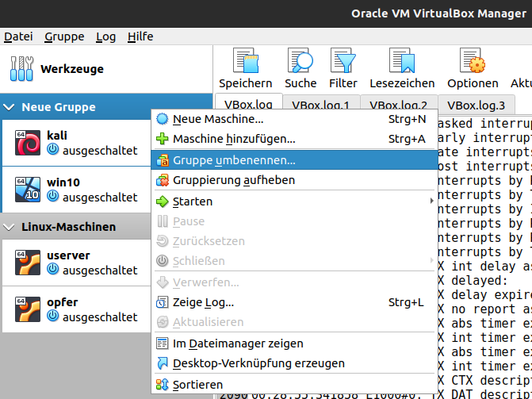Click the Neue Maschine starburst icon

coord(163,119)
